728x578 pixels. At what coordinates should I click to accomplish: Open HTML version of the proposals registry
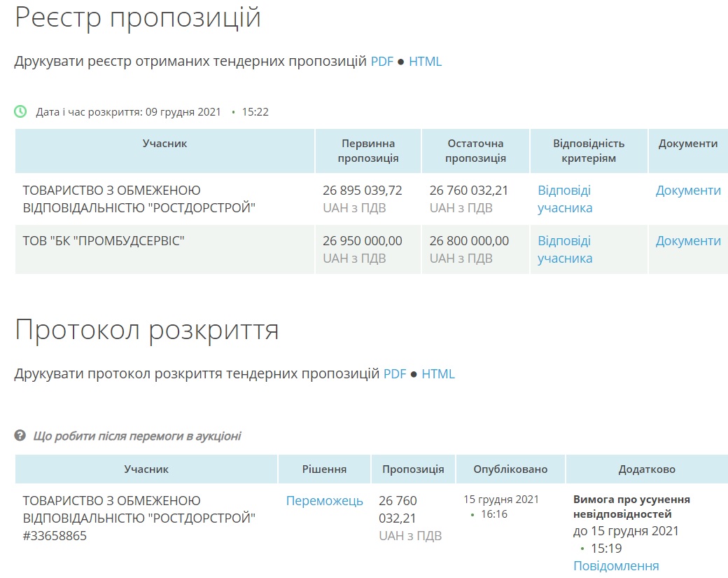pyautogui.click(x=425, y=62)
